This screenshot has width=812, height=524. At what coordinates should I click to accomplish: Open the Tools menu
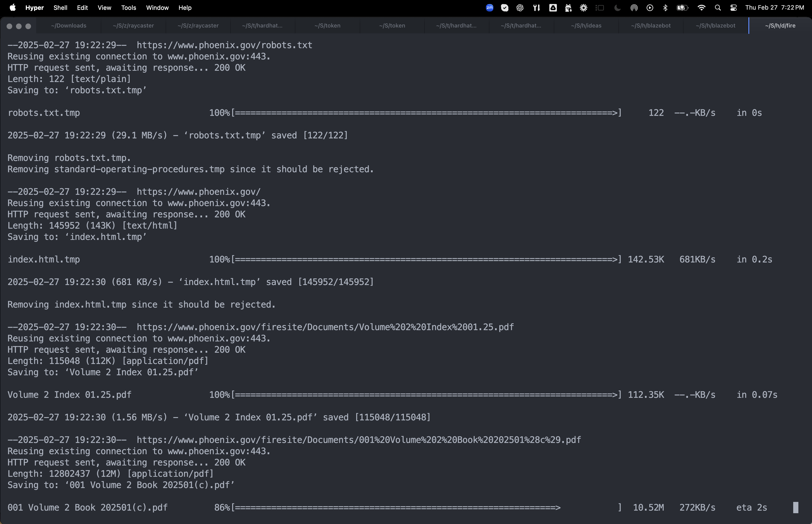point(129,8)
